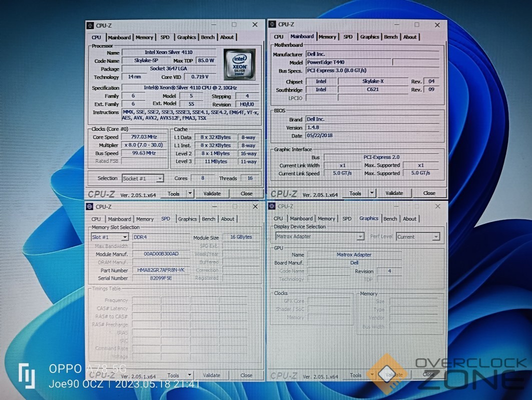Click the Validate button in the SPD window
This screenshot has width=532, height=400.
click(x=211, y=375)
